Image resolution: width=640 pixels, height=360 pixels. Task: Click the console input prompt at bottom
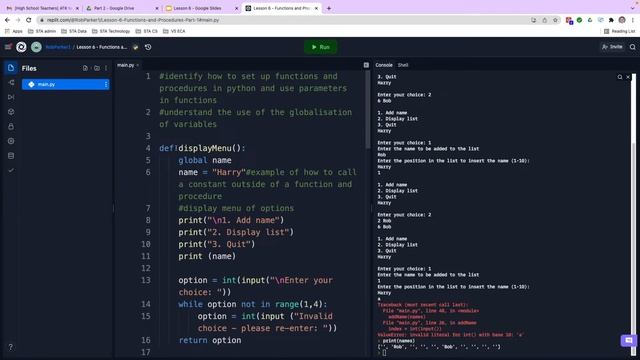coord(384,353)
